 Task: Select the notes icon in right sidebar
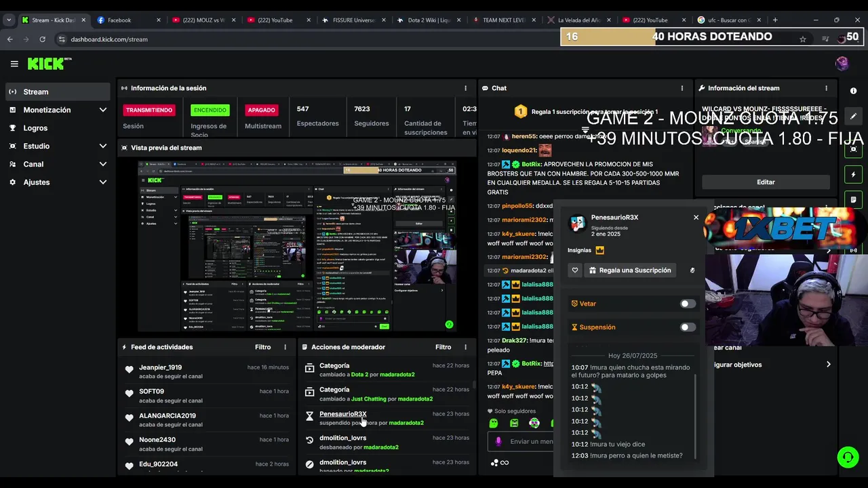pyautogui.click(x=853, y=199)
